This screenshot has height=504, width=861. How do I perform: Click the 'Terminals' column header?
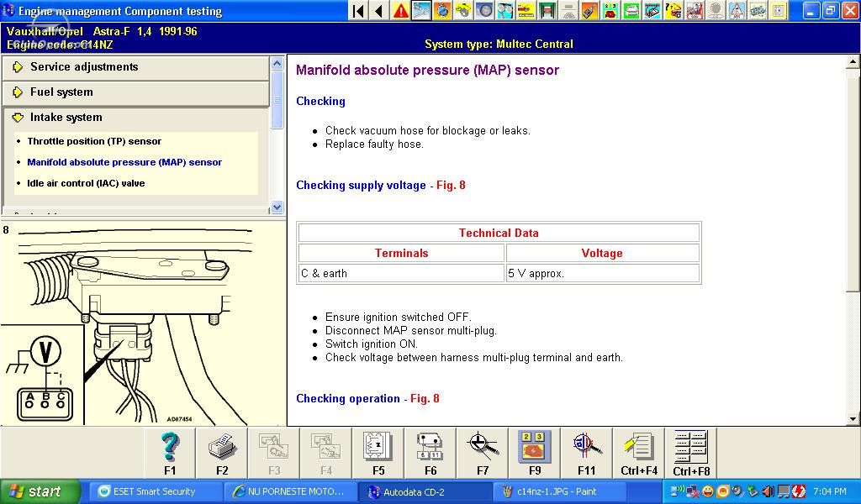(x=401, y=254)
